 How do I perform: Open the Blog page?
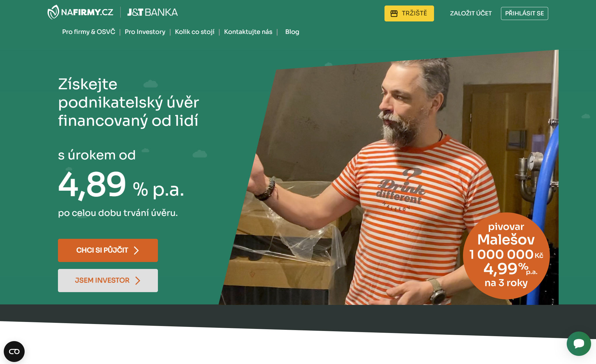click(x=292, y=32)
